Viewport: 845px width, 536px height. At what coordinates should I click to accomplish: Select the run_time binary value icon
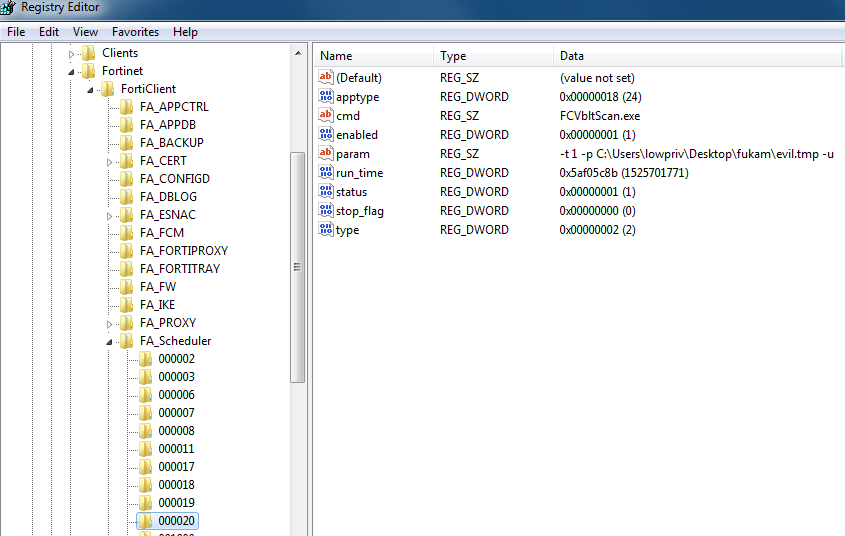pyautogui.click(x=325, y=173)
